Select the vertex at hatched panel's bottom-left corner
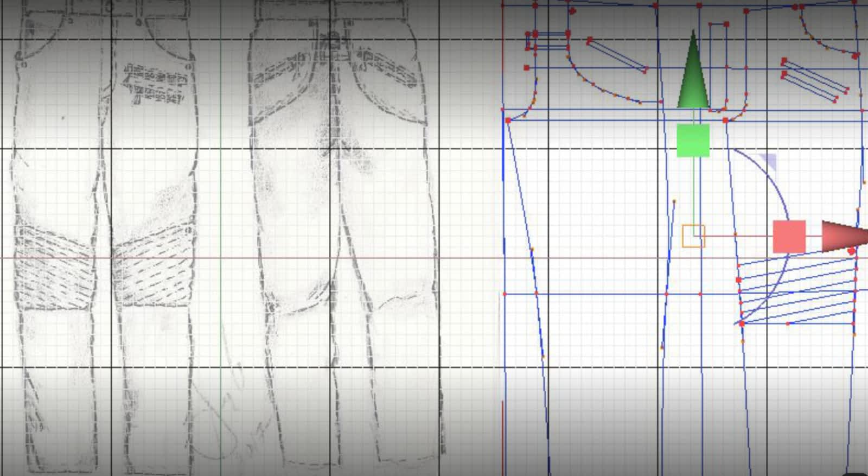868x476 pixels. 742,323
